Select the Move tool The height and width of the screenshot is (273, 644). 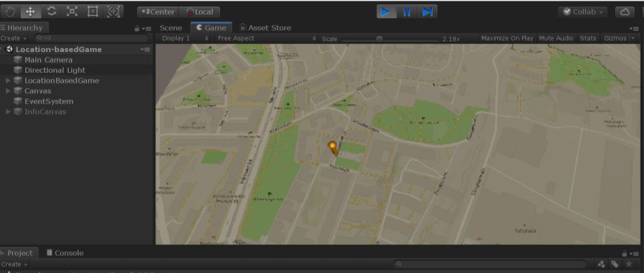pyautogui.click(x=31, y=12)
